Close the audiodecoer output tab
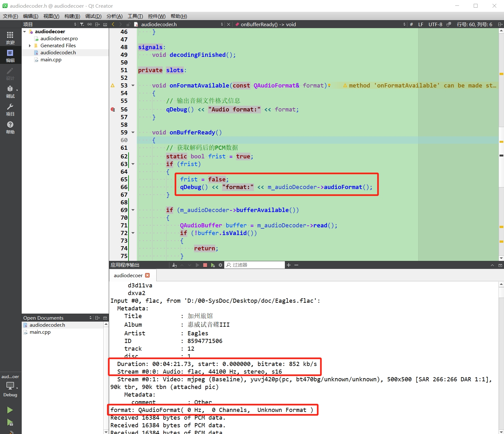Screen dimensions: 504x434 coord(147,275)
